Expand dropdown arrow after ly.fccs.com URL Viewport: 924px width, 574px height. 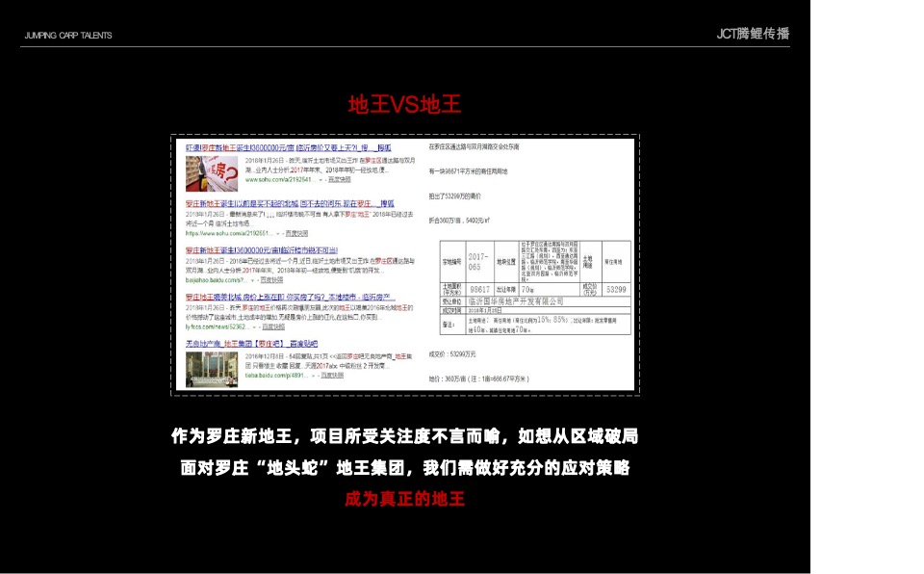click(x=254, y=326)
